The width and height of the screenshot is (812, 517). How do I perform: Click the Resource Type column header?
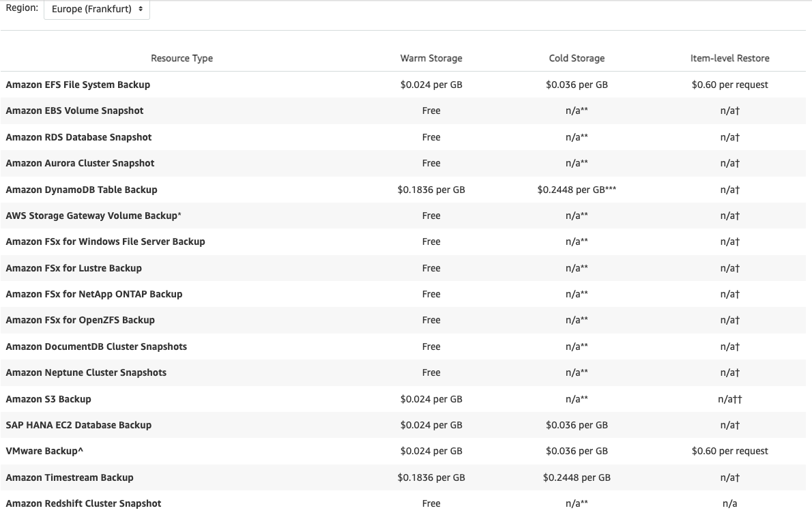tap(182, 58)
